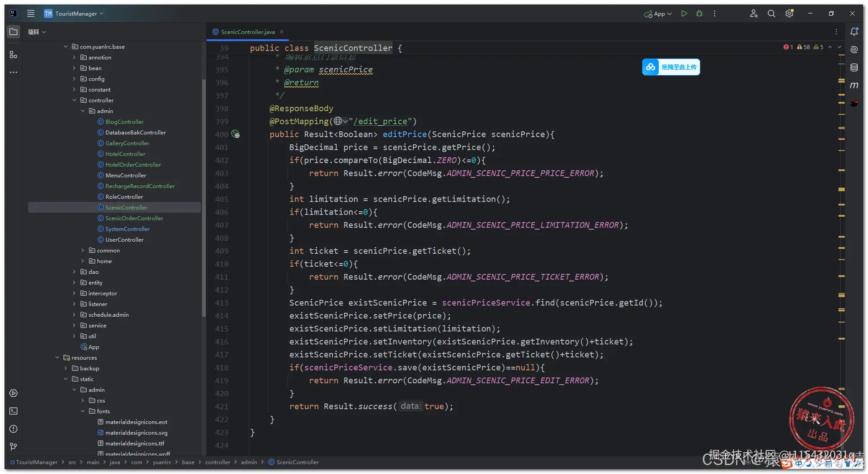Viewport: 868px width, 474px height.
Task: Open UserController class
Action: pos(124,239)
